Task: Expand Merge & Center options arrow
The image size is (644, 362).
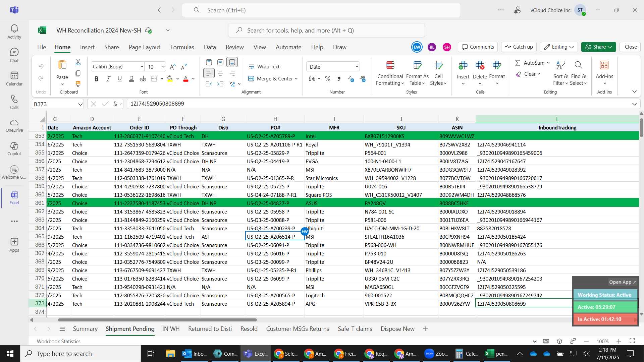Action: (297, 79)
